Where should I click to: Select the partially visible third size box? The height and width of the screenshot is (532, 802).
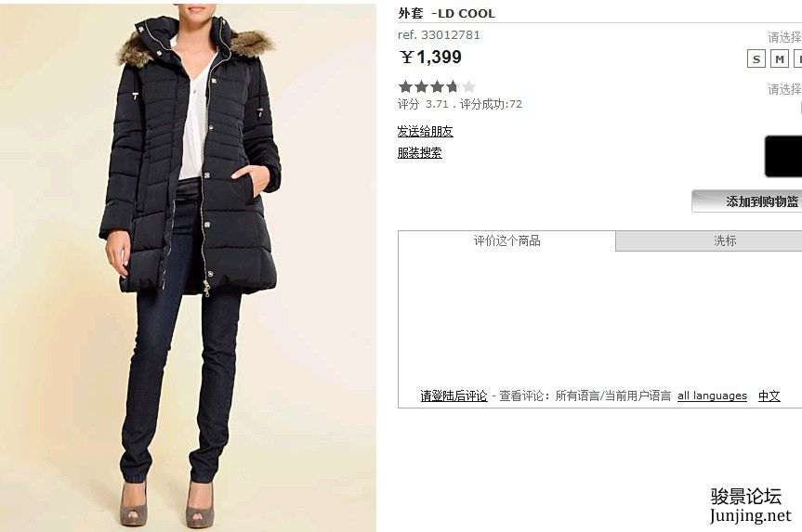[798, 58]
